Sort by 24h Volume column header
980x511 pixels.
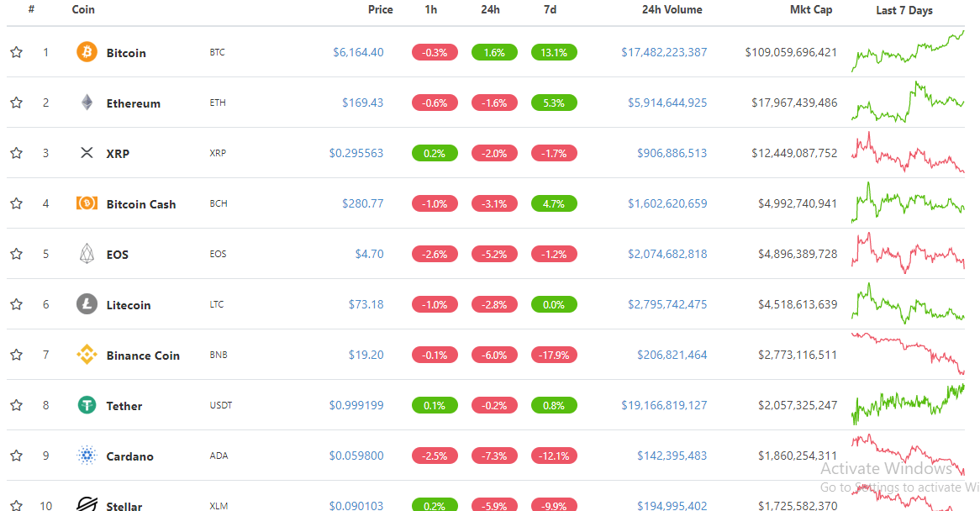click(x=672, y=9)
